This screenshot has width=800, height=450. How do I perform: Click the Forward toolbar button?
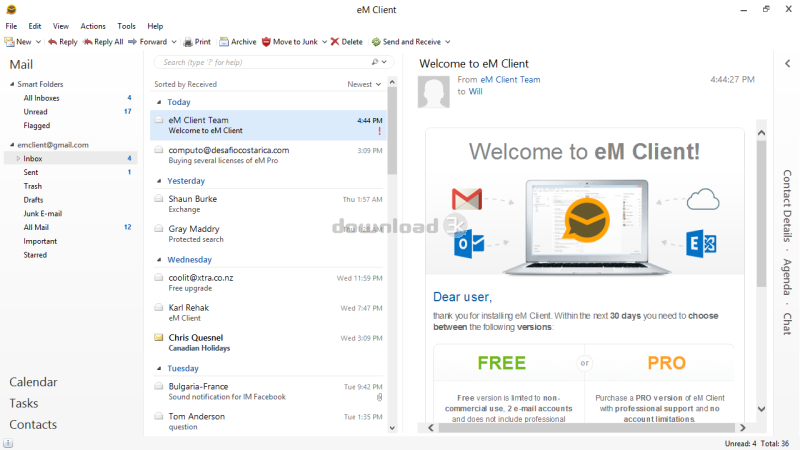(x=147, y=42)
